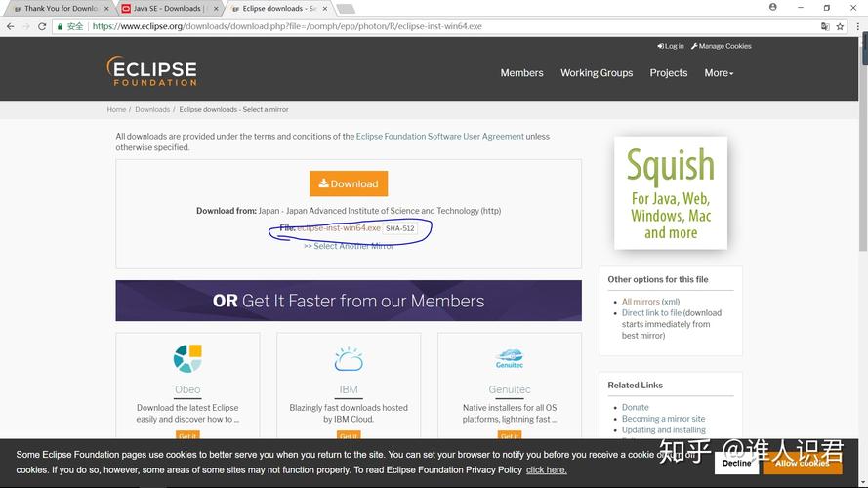
Task: Switch to Thank You for Download tab
Action: 61,9
